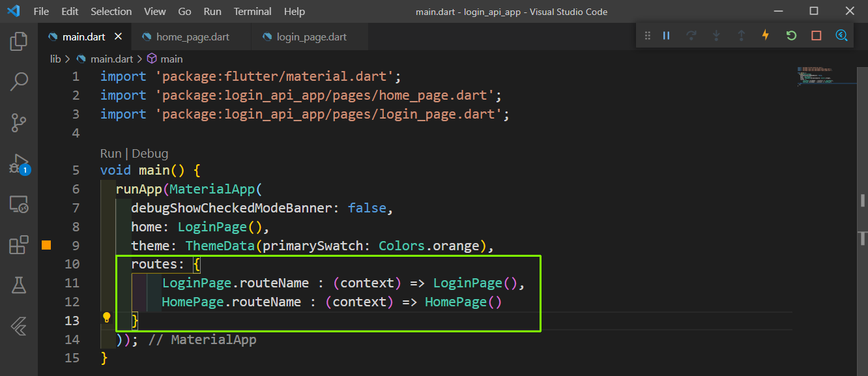
Task: Open the Run menu
Action: click(x=212, y=12)
